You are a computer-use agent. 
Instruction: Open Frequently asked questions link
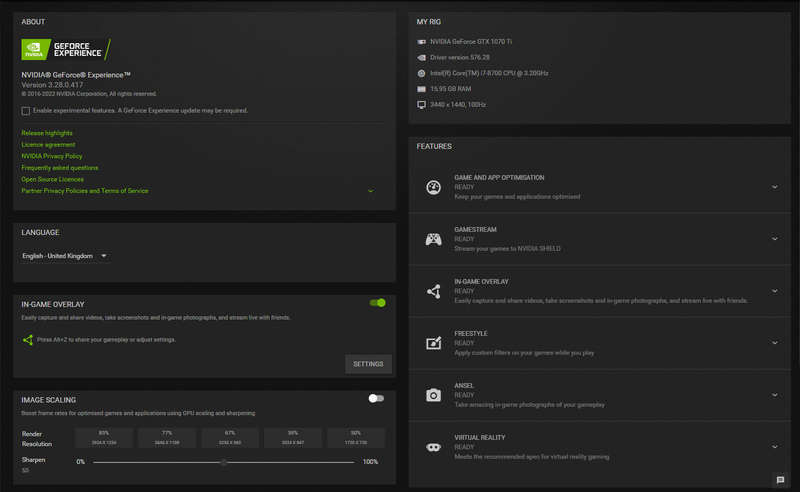(60, 168)
